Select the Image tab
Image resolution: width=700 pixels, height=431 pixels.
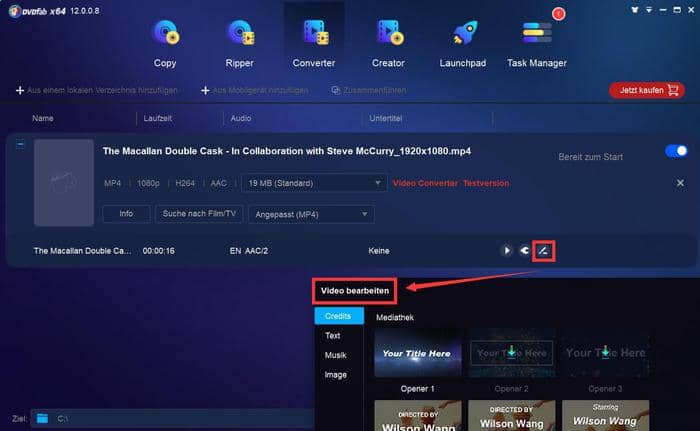336,375
